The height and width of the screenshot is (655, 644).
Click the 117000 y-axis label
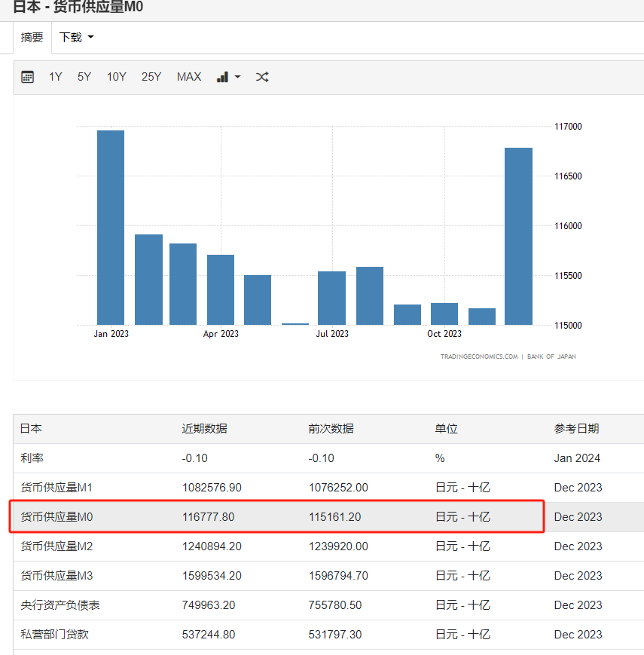coord(568,127)
